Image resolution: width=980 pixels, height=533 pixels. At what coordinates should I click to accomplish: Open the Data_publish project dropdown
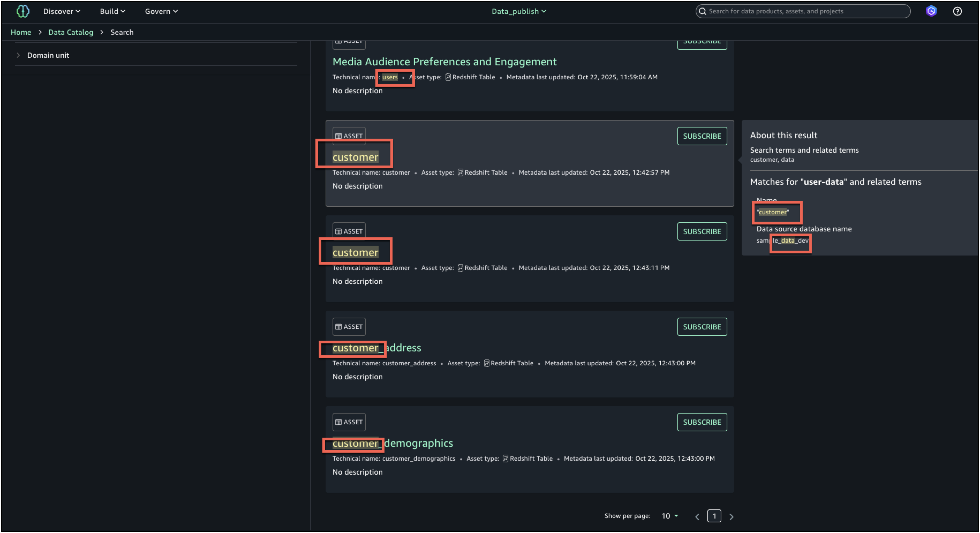[519, 12]
